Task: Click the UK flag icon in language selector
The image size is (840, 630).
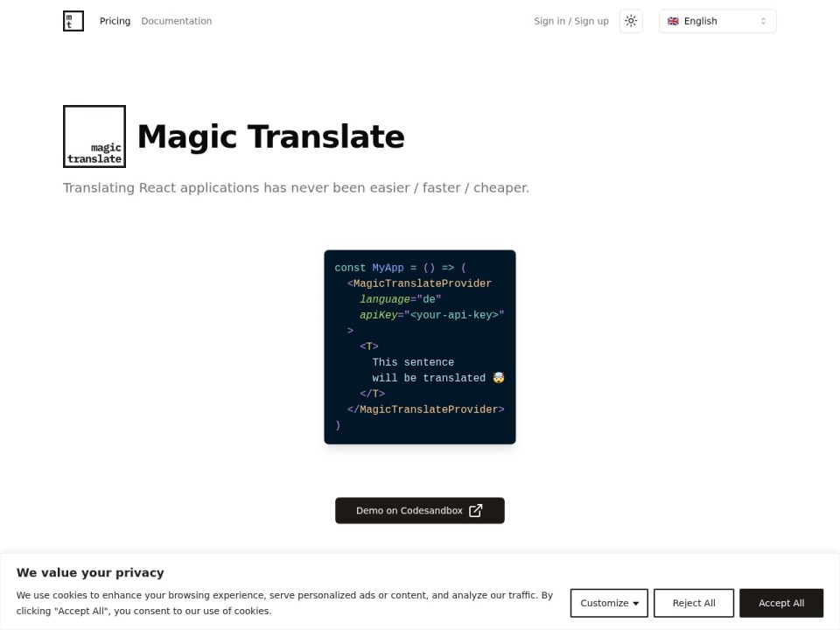Action: [673, 21]
